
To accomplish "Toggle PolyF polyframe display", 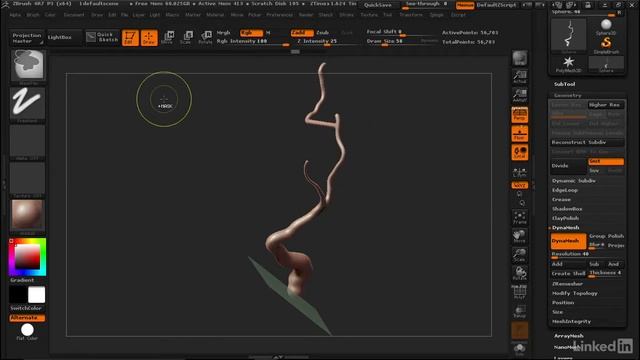I will (x=520, y=292).
